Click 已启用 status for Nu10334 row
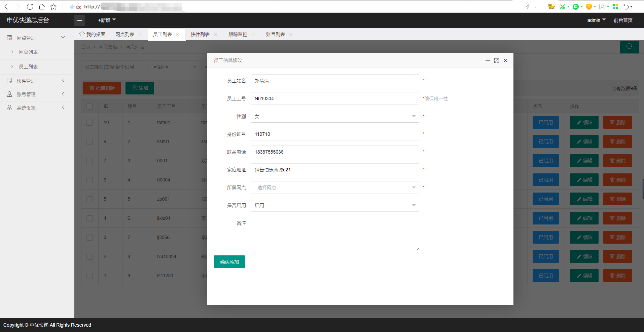This screenshot has width=644, height=332. 546,256
